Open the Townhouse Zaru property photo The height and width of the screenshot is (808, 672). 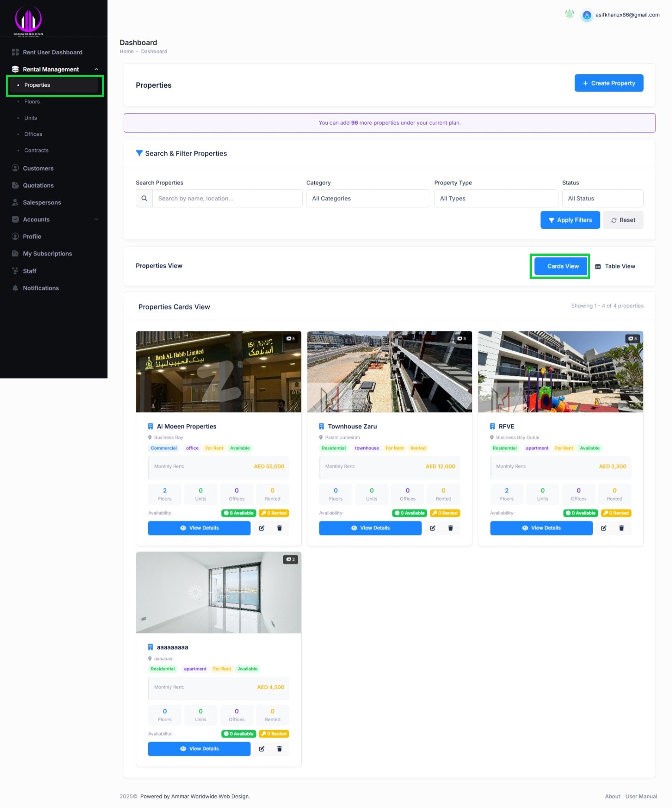[389, 372]
